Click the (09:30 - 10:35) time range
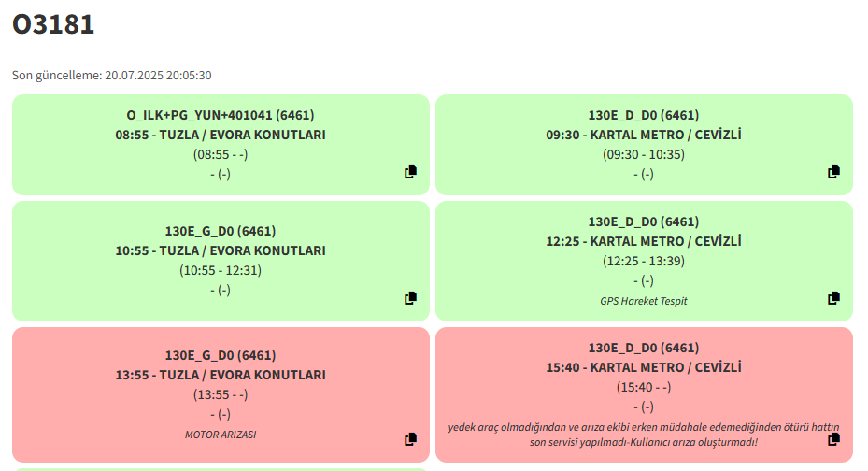Screen dimensions: 868x471 [644, 154]
